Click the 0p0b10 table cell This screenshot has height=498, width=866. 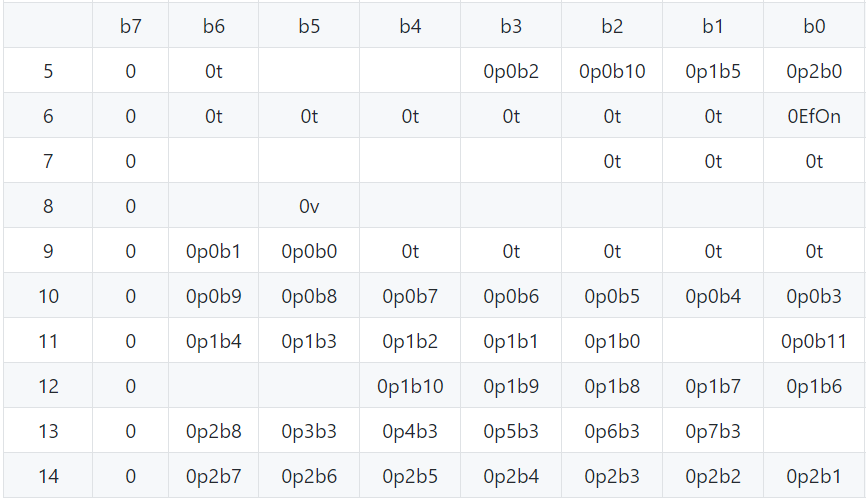tap(612, 72)
